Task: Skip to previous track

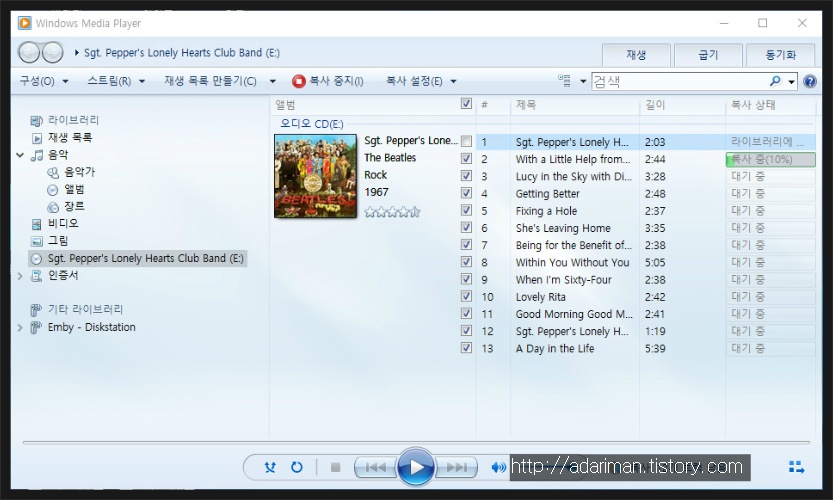Action: (x=376, y=467)
